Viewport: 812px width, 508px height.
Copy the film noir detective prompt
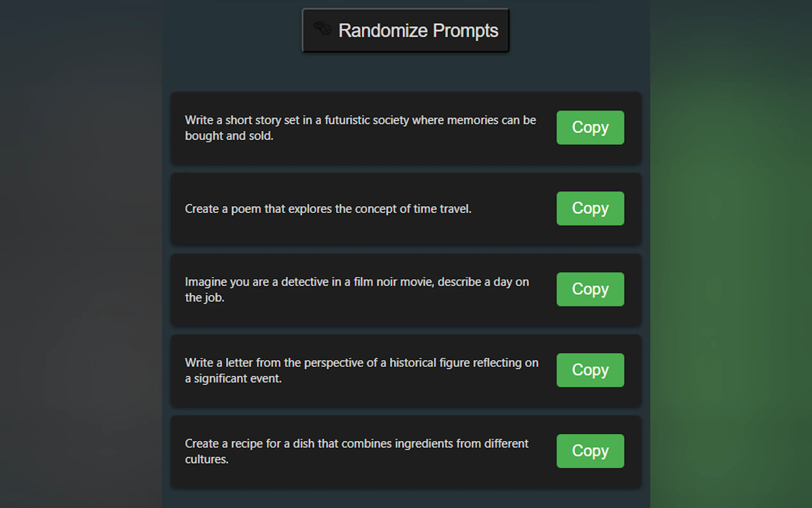click(x=590, y=289)
